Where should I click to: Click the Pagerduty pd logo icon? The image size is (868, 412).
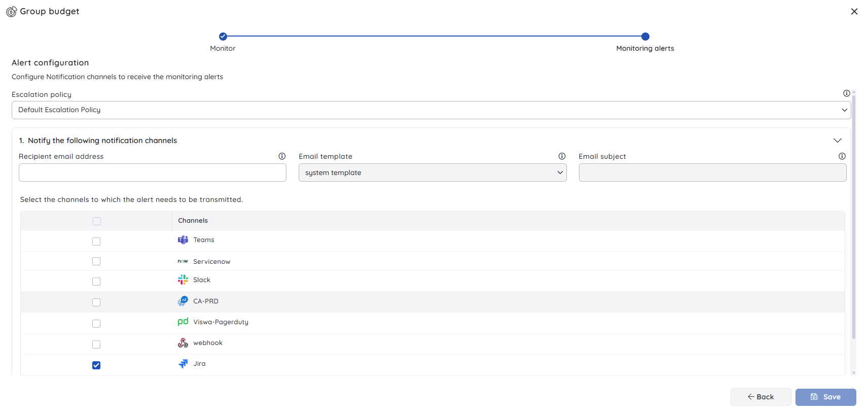(183, 322)
